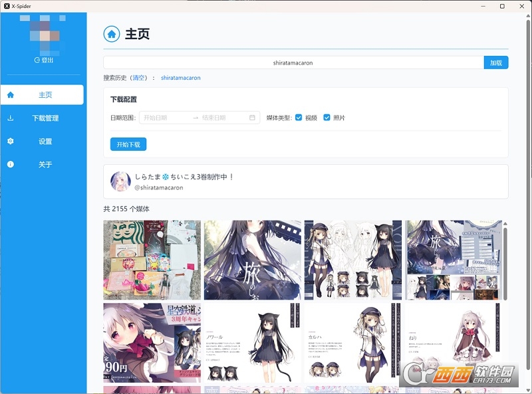Click 清空 to clear search history
Image resolution: width=532 pixels, height=394 pixels.
click(x=138, y=78)
